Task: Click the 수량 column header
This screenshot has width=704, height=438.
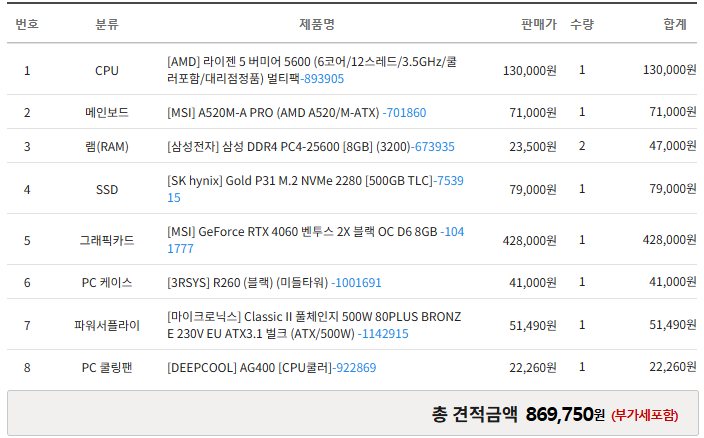Action: pos(582,24)
